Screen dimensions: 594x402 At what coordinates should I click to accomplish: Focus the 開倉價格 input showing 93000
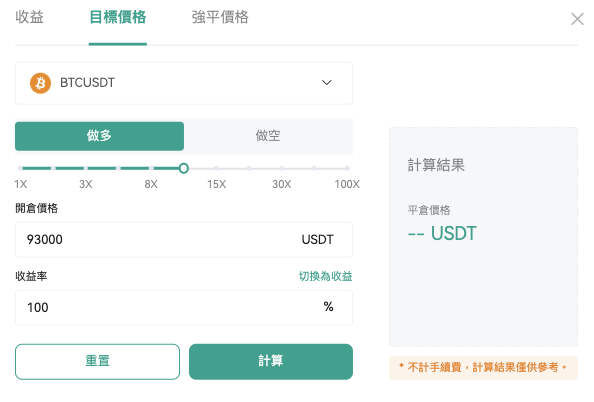(x=184, y=240)
